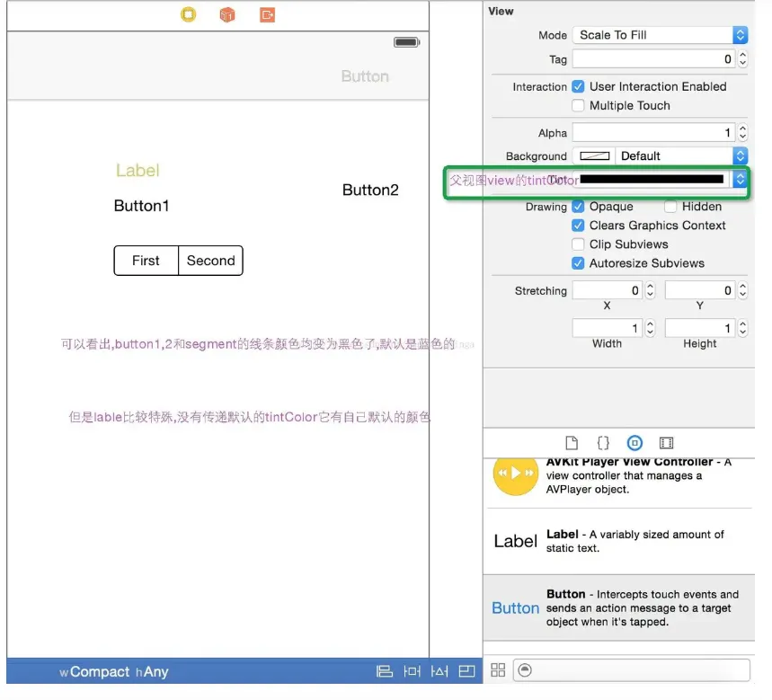Screen dimensions: 772x700
Task: Select the Second segment
Action: [x=210, y=261]
